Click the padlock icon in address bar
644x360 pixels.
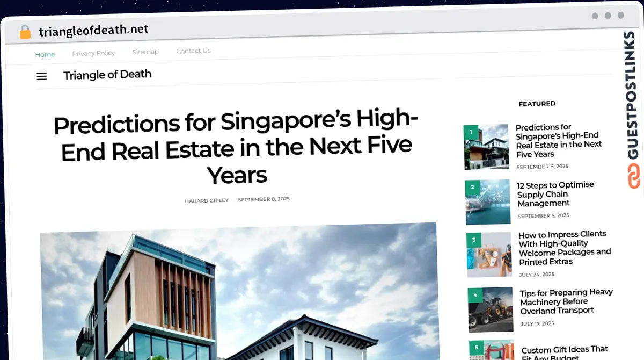tap(25, 32)
